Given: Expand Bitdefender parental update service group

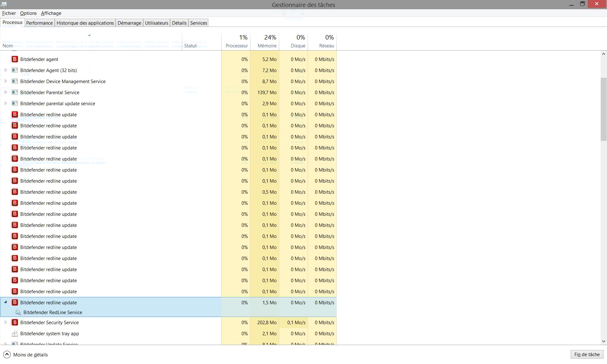Looking at the screenshot, I should [x=5, y=103].
